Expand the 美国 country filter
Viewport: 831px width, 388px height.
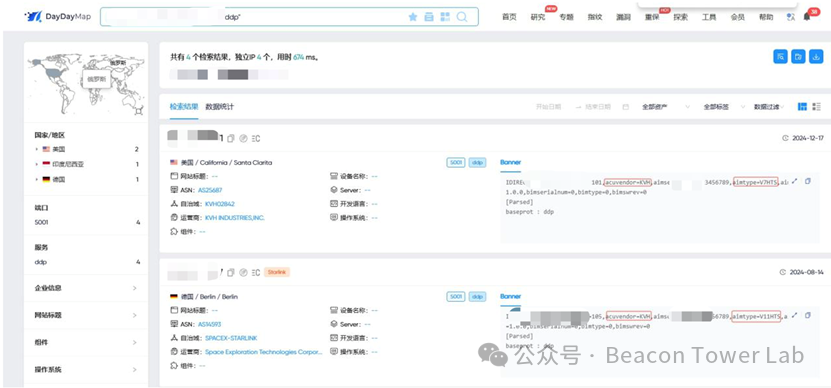(37, 149)
